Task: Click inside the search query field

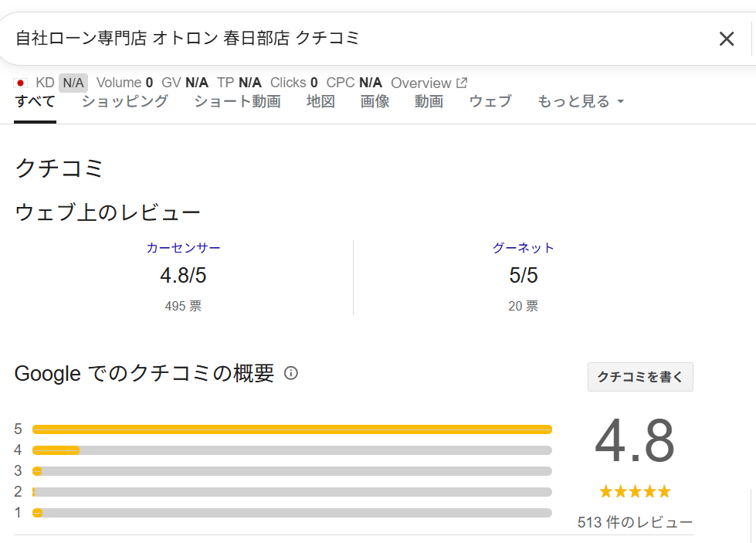Action: (x=357, y=38)
